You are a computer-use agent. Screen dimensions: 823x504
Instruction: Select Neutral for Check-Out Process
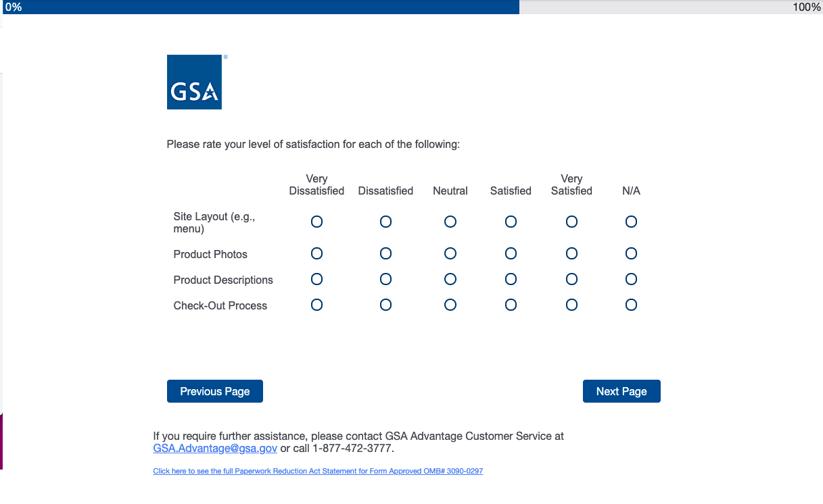[x=450, y=305]
